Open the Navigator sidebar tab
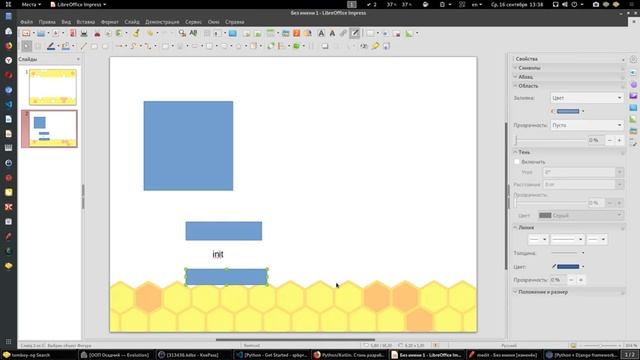640x360 pixels. tap(633, 143)
